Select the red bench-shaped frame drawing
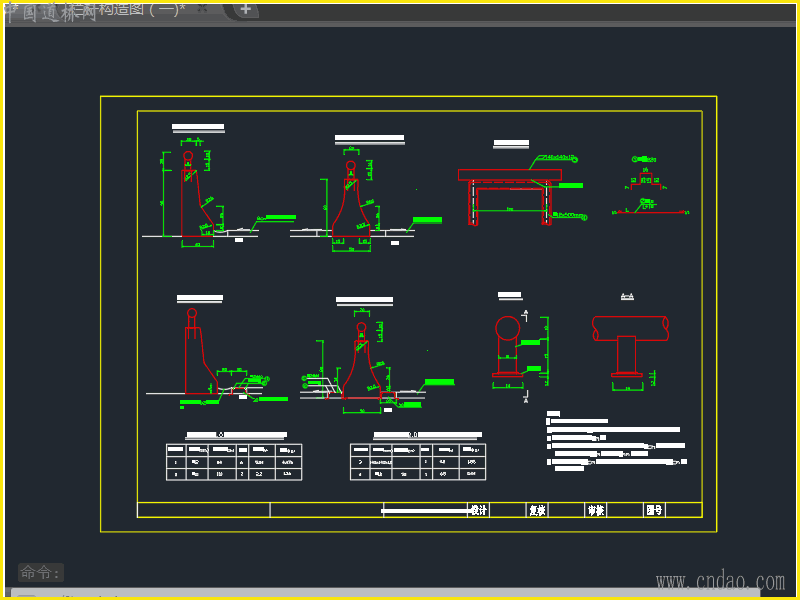The width and height of the screenshot is (800, 600). tap(510, 197)
